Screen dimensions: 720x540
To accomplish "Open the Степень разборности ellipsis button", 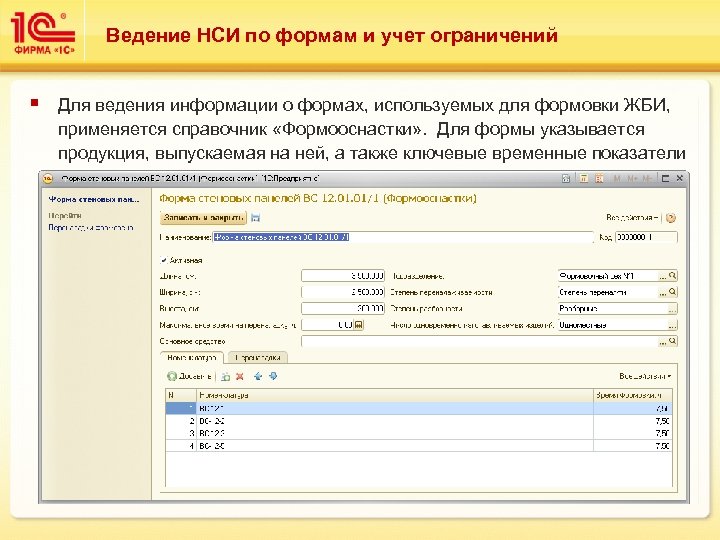I will point(672,309).
